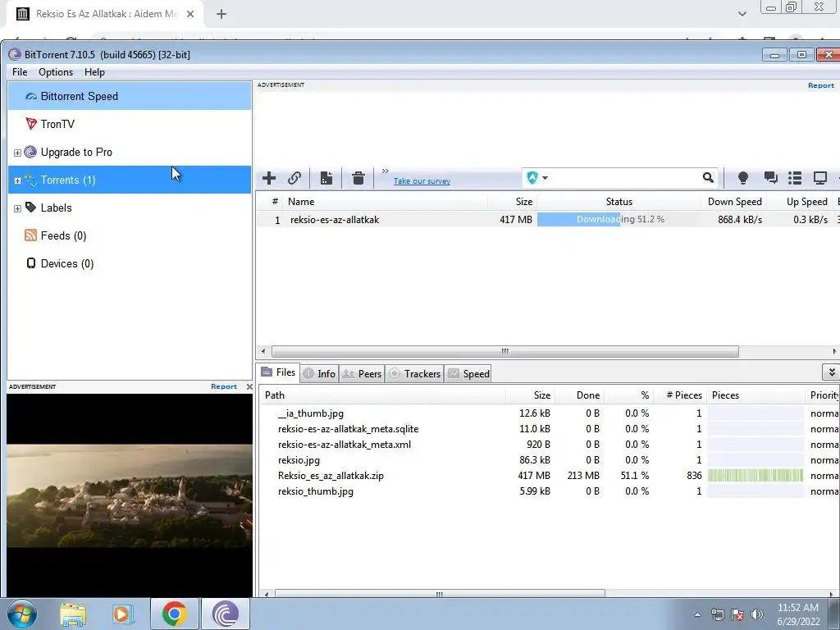Click the Reksio_es_az_allatkak.zip pieces bar

[x=756, y=476]
